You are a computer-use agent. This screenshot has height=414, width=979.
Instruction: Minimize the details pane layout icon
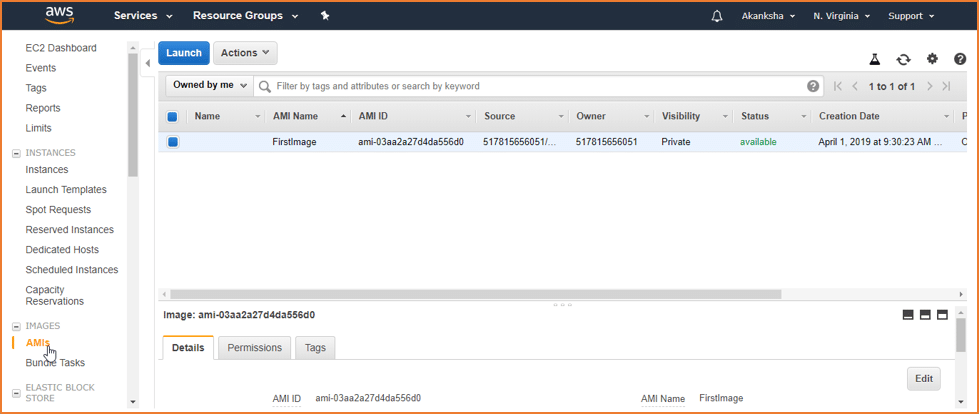point(908,315)
